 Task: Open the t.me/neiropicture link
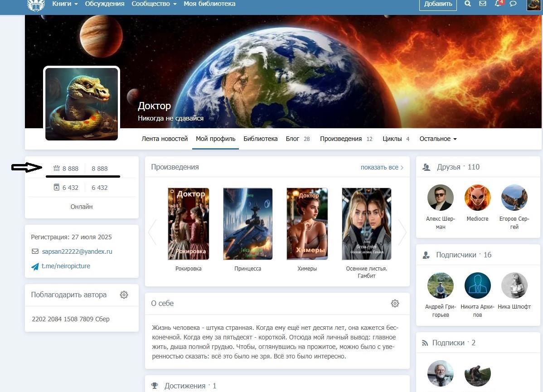click(66, 266)
